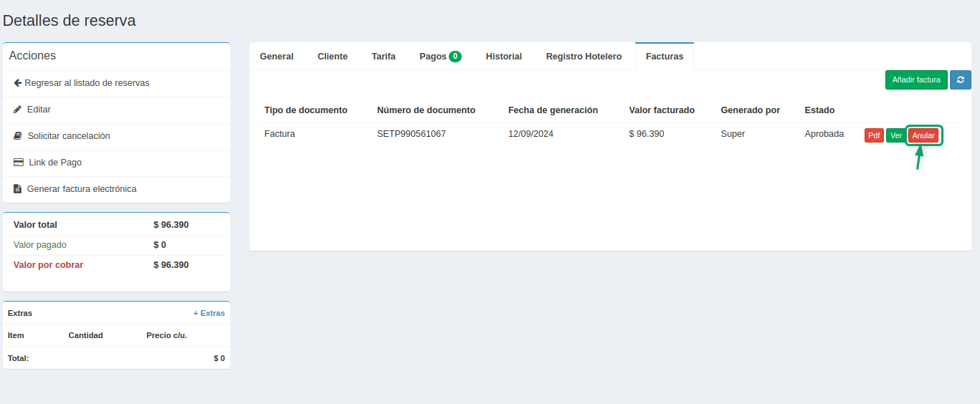The height and width of the screenshot is (404, 980).
Task: Click the Número de documento column header
Action: [426, 110]
